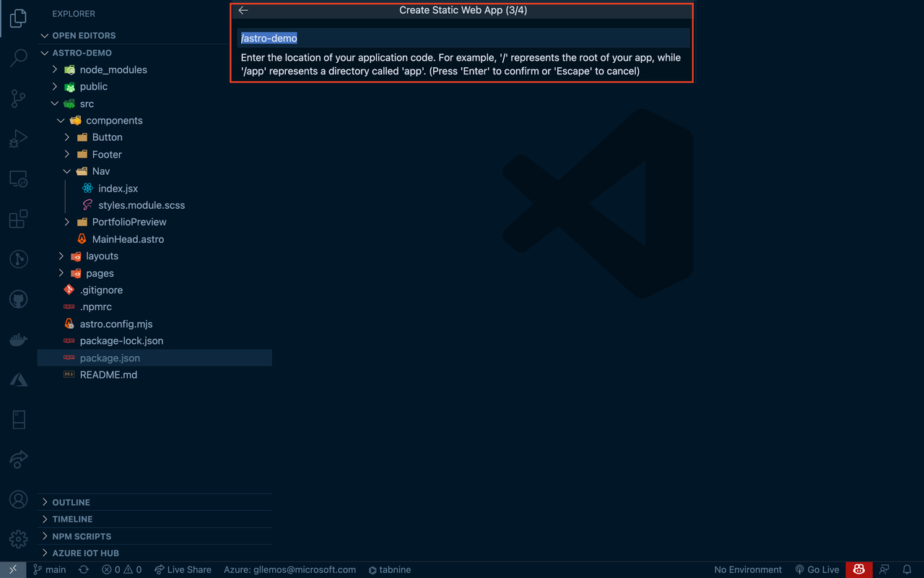
Task: Click the remote window indicator in status bar
Action: coord(13,569)
